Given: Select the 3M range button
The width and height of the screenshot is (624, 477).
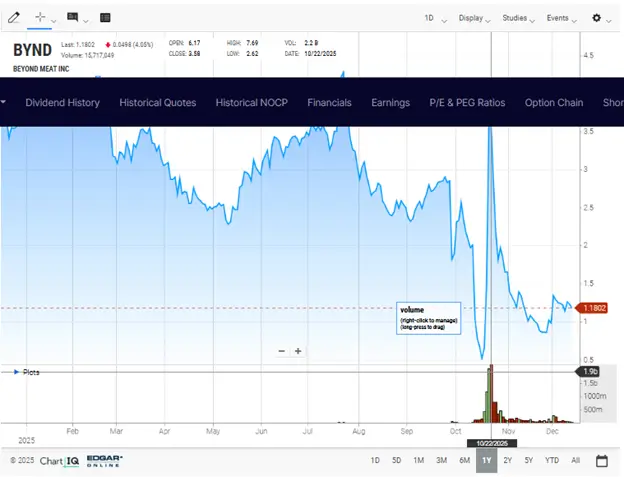Looking at the screenshot, I should pos(441,460).
